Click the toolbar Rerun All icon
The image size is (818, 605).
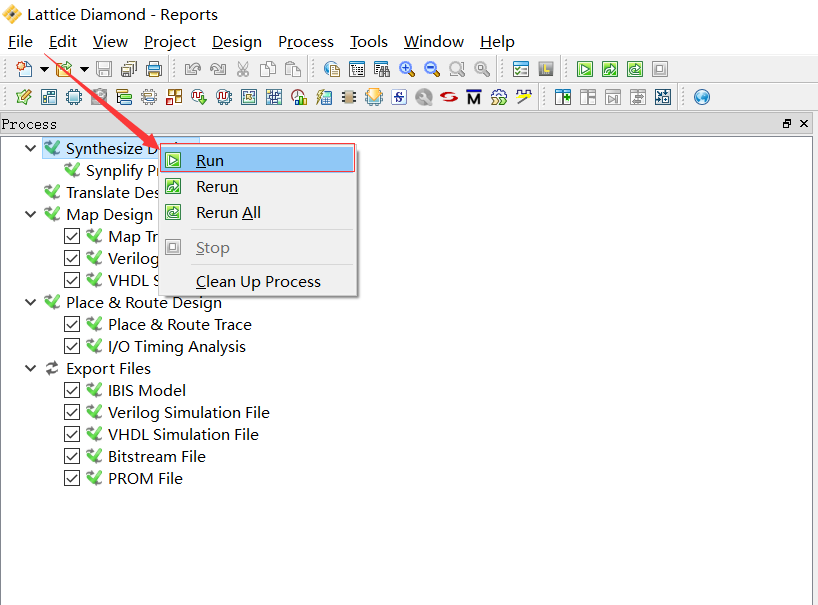pos(635,69)
